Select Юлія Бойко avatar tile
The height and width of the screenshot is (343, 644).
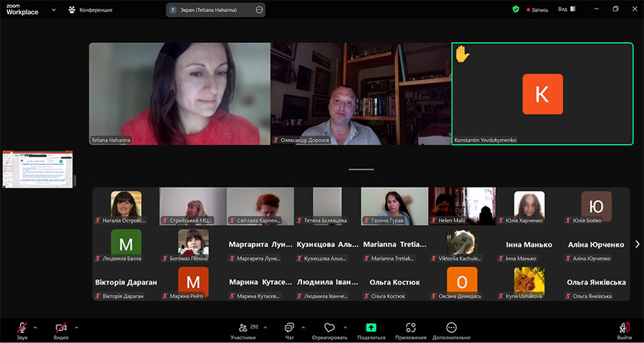coord(596,206)
